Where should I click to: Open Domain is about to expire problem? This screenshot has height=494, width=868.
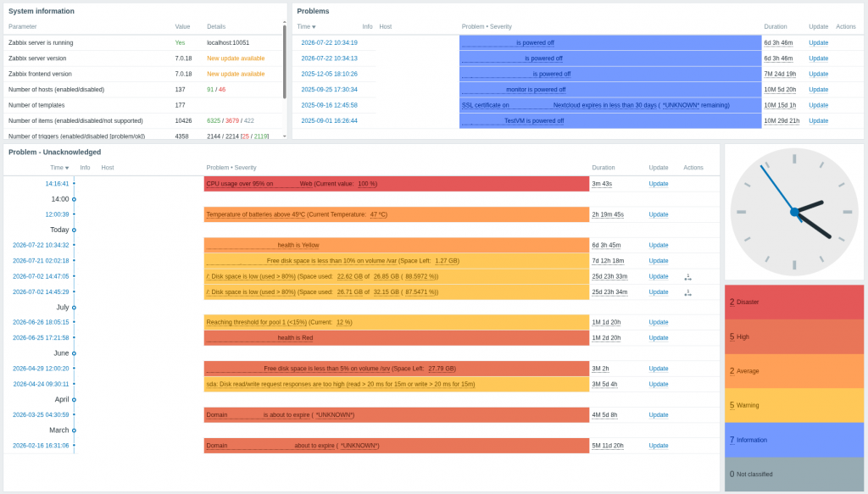pos(280,415)
